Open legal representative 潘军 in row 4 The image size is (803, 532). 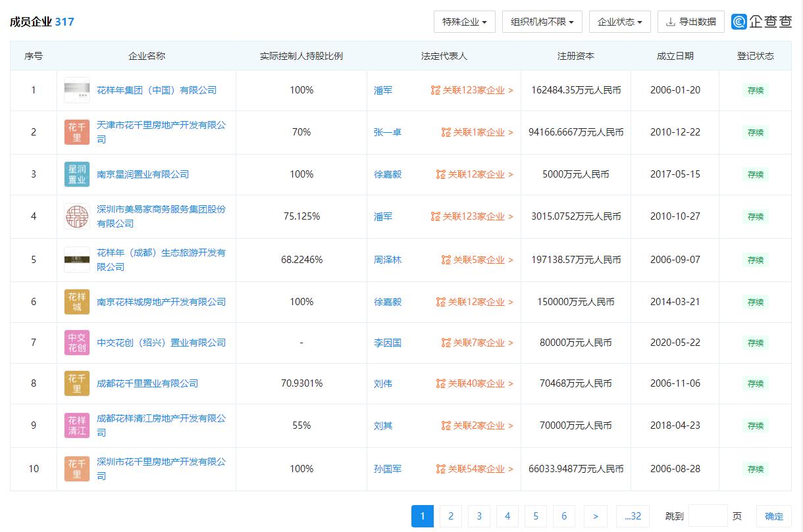tap(383, 216)
